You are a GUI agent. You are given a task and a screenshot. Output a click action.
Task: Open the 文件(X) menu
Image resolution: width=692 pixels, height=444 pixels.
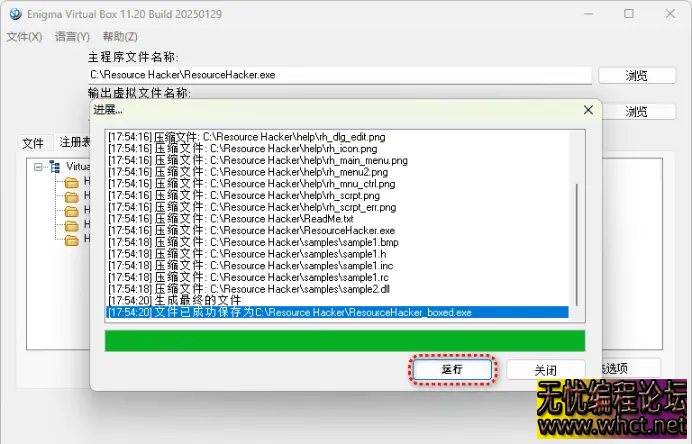pyautogui.click(x=24, y=37)
